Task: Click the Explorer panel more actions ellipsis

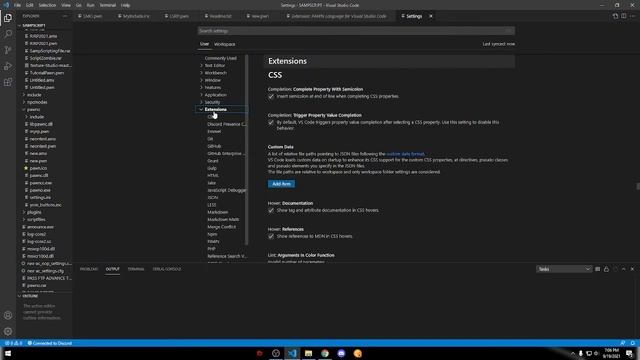Action: [x=65, y=16]
